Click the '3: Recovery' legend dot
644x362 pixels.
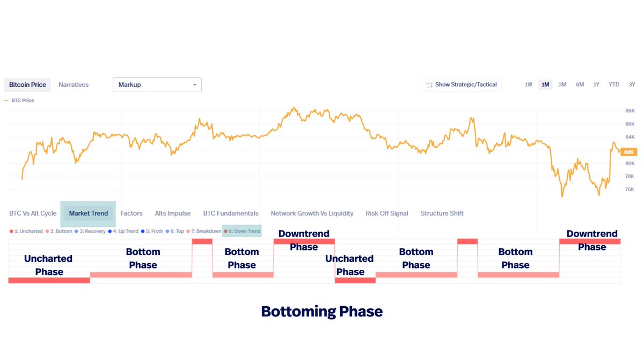(77, 231)
